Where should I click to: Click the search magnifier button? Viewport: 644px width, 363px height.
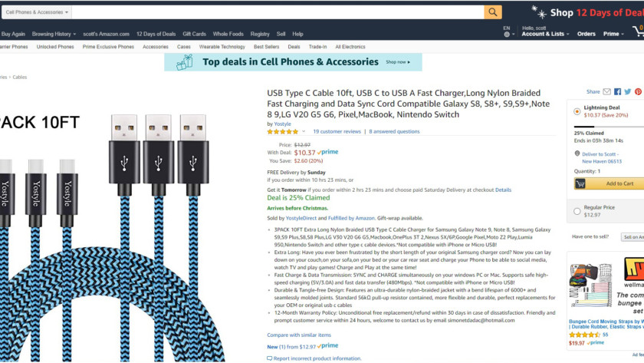point(493,12)
